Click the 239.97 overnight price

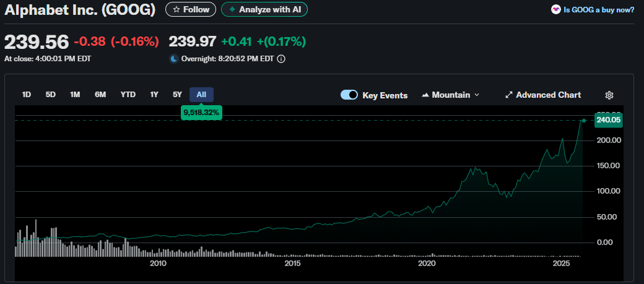[x=193, y=41]
